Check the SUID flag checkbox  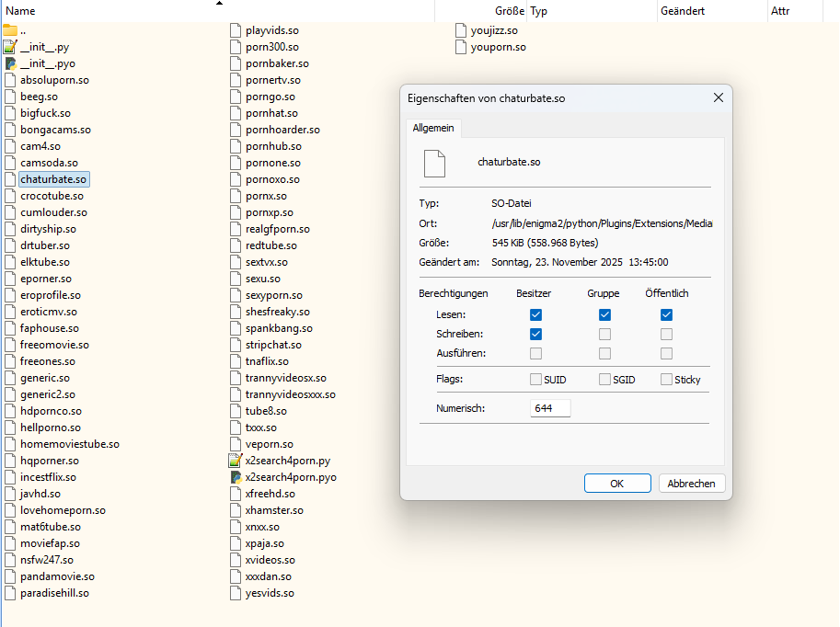click(535, 380)
